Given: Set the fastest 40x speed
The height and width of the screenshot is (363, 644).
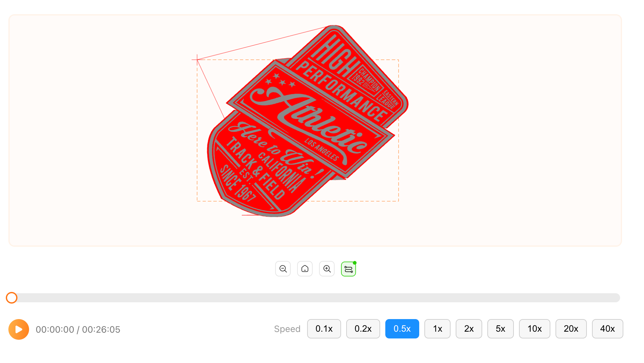Looking at the screenshot, I should click(608, 329).
